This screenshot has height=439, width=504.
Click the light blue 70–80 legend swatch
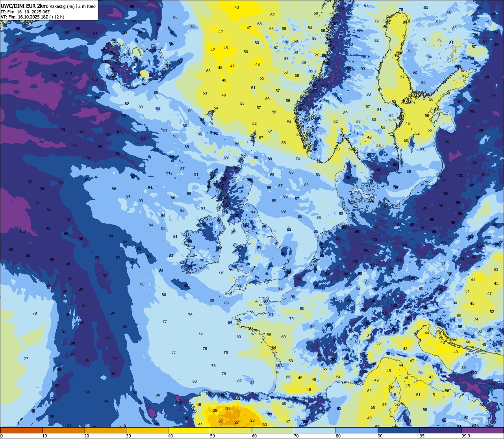315,430
